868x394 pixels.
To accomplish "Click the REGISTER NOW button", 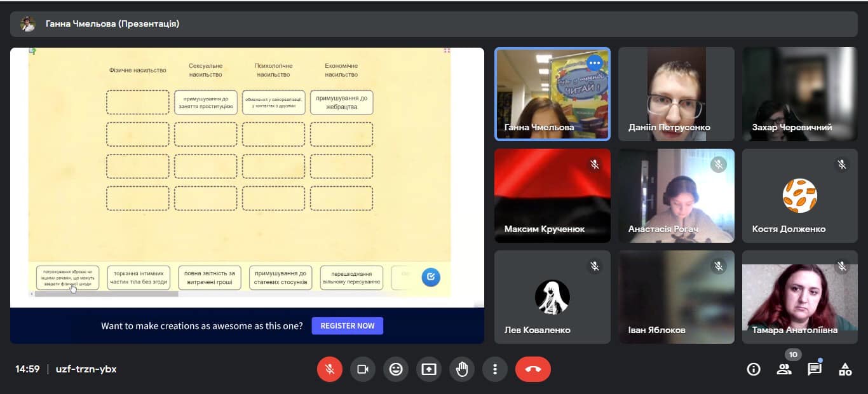I will pyautogui.click(x=347, y=325).
